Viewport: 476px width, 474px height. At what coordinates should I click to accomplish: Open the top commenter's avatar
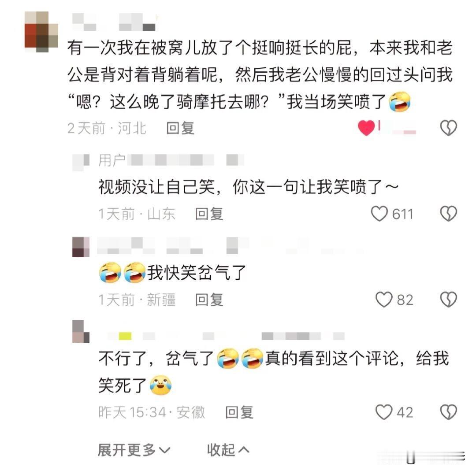41,32
